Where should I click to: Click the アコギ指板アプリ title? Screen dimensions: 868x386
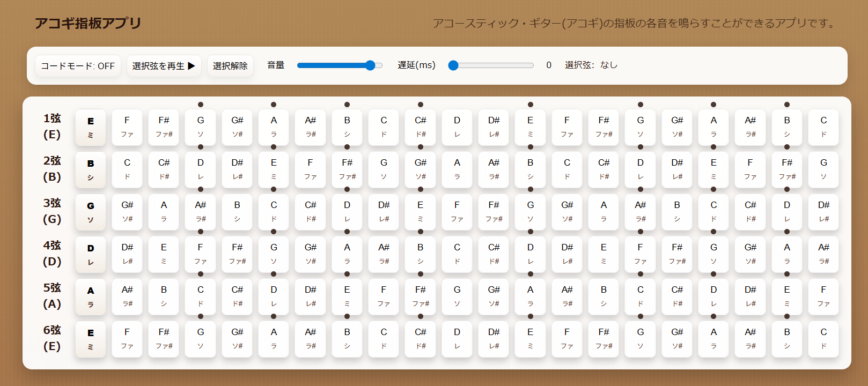(88, 23)
